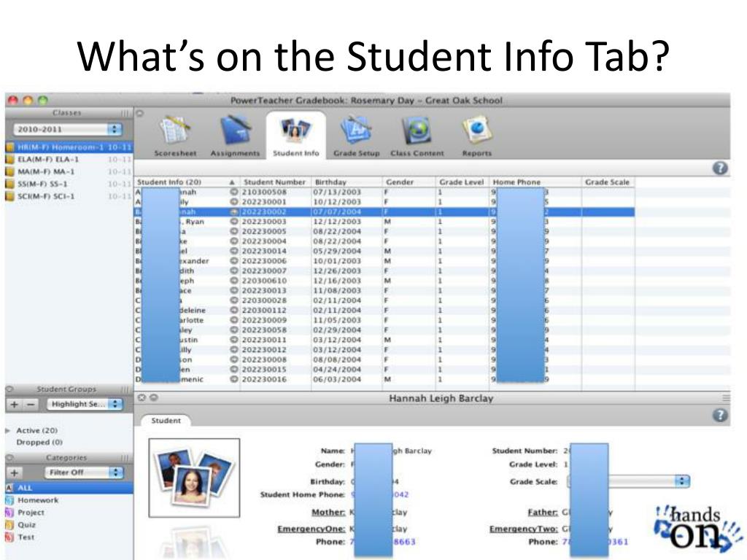Open the Filter Off dropdown
The height and width of the screenshot is (560, 747).
point(85,472)
